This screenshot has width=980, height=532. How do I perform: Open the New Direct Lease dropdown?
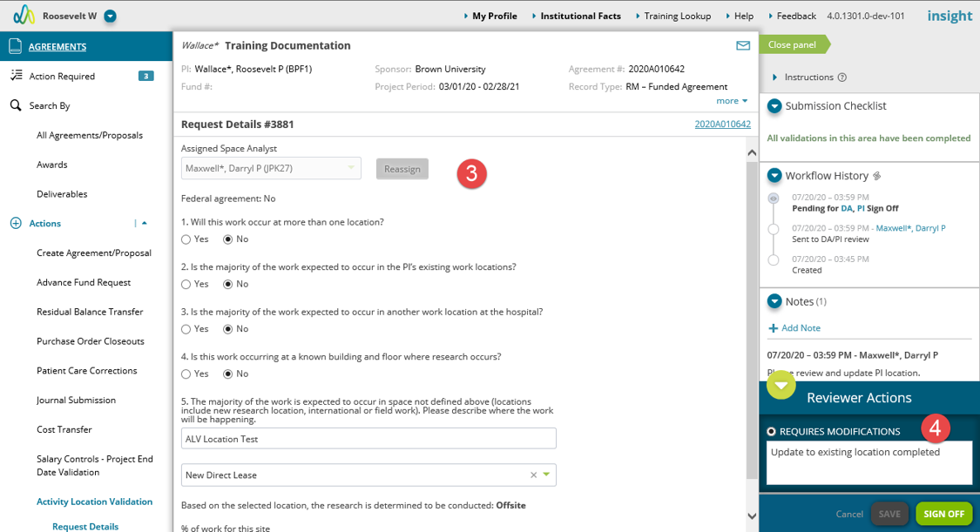(547, 475)
